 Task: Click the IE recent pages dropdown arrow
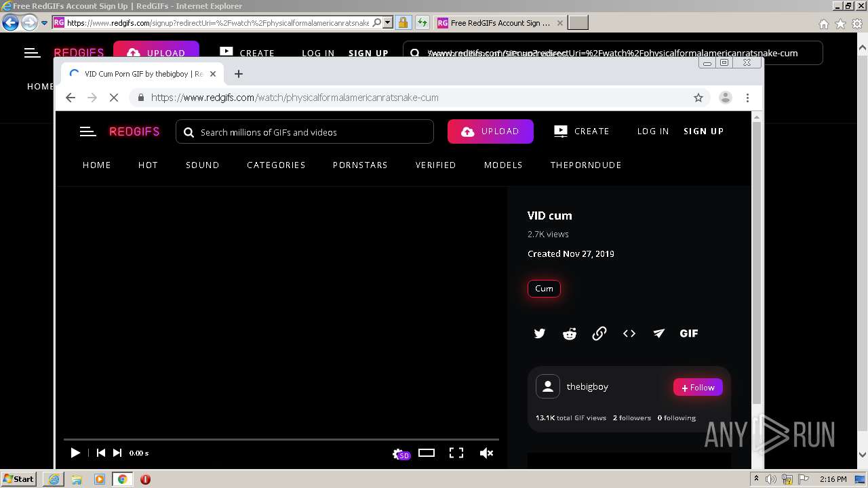(44, 23)
